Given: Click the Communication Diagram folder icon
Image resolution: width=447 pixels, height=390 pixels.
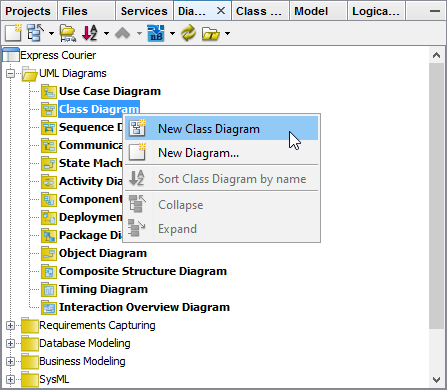Looking at the screenshot, I should [49, 145].
